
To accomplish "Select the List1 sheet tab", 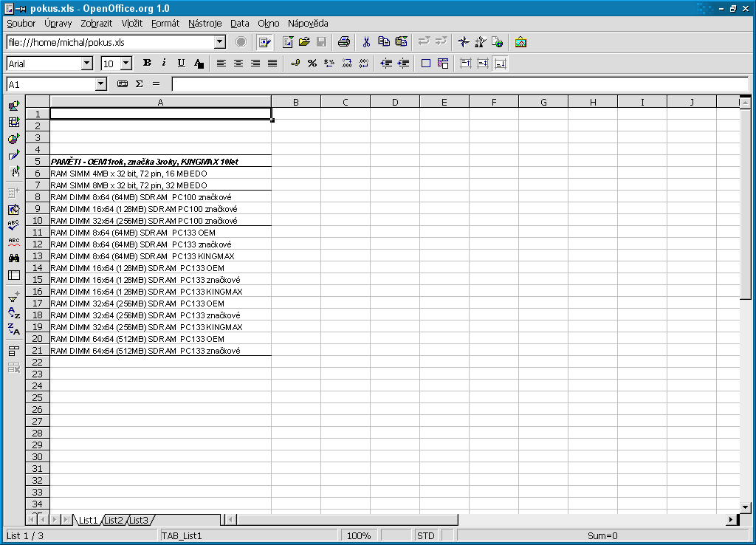I will click(88, 520).
